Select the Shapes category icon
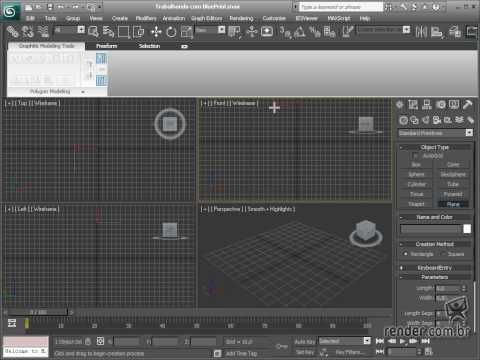 414,120
